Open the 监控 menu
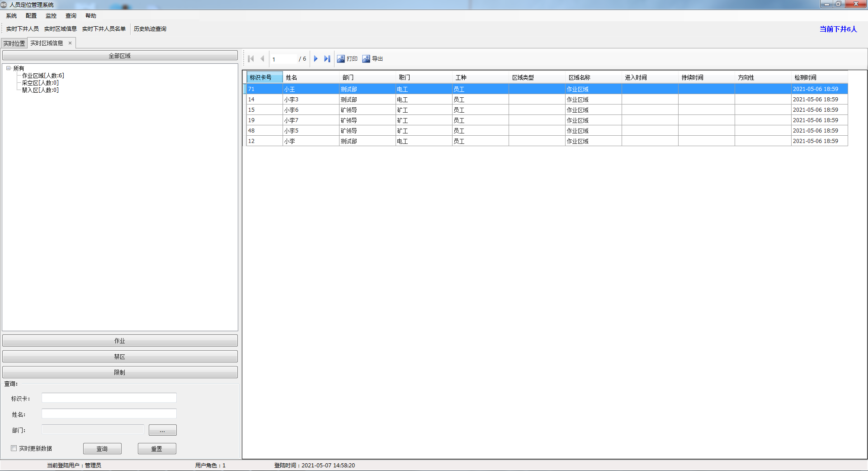This screenshot has height=471, width=868. click(x=51, y=16)
